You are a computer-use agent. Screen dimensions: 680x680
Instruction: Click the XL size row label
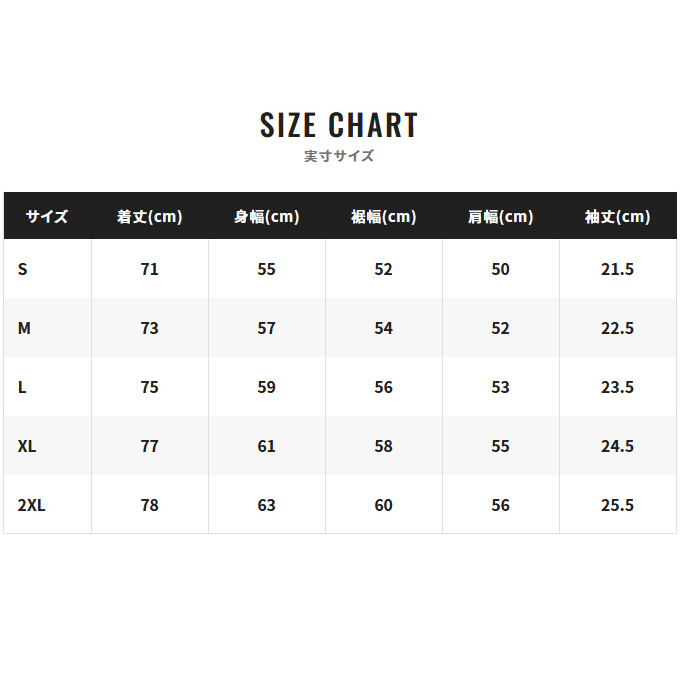(x=27, y=446)
